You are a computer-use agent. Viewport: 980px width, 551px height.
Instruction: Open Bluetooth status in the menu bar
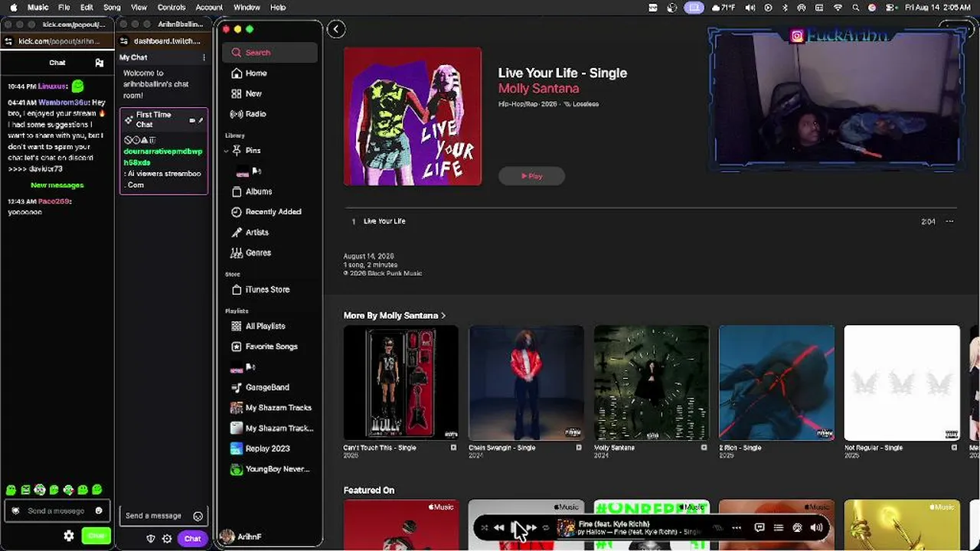[785, 8]
